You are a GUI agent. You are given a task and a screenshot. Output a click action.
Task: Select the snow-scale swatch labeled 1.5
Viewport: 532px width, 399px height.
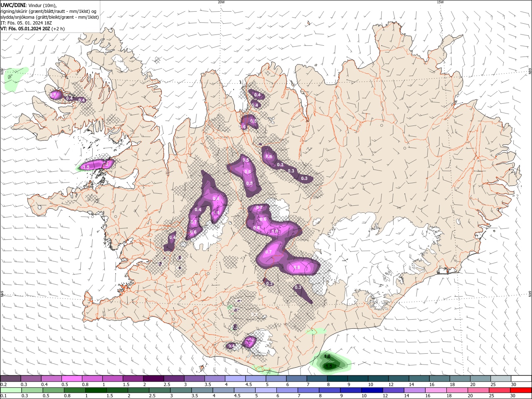tap(133, 379)
